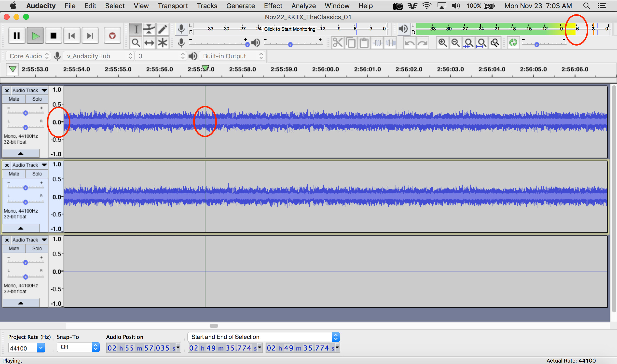Select the Selection (I-beam) tool

click(x=136, y=29)
